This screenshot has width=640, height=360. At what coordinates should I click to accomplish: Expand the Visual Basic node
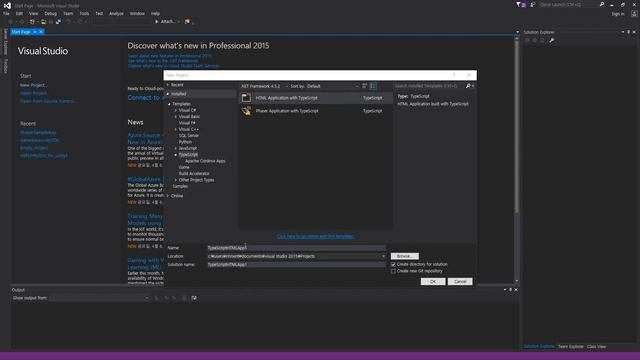tap(176, 117)
